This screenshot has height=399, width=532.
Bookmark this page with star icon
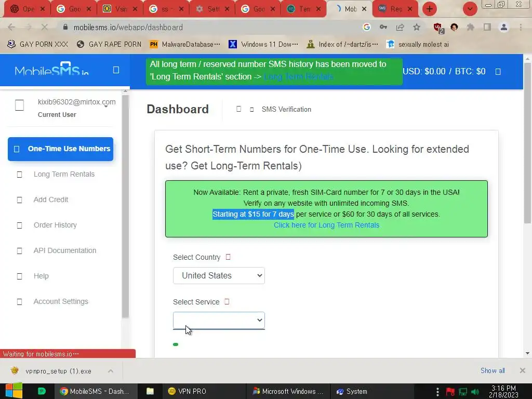click(x=417, y=27)
